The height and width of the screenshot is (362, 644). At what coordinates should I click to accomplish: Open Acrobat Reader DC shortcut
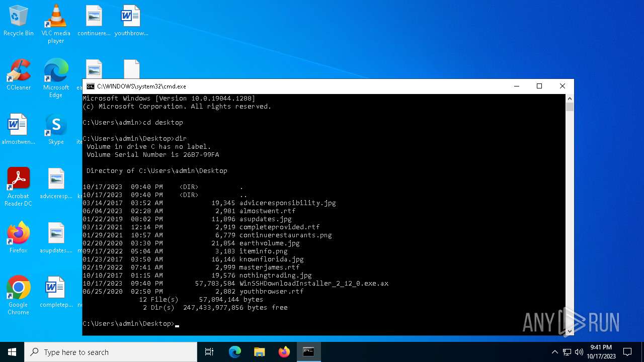[x=19, y=187]
